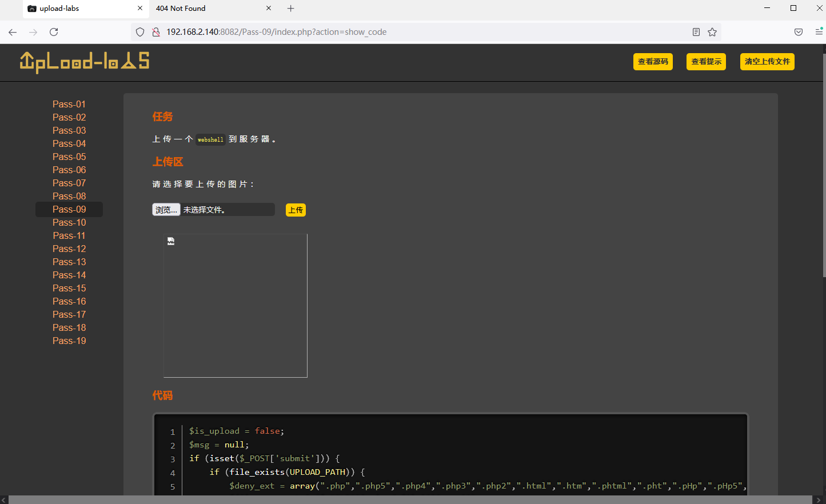Select the highlighted Pass-09 entry
The image size is (826, 504).
69,209
